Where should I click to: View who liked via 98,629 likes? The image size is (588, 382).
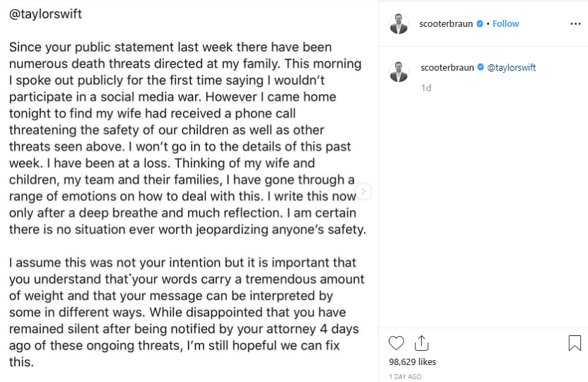412,361
